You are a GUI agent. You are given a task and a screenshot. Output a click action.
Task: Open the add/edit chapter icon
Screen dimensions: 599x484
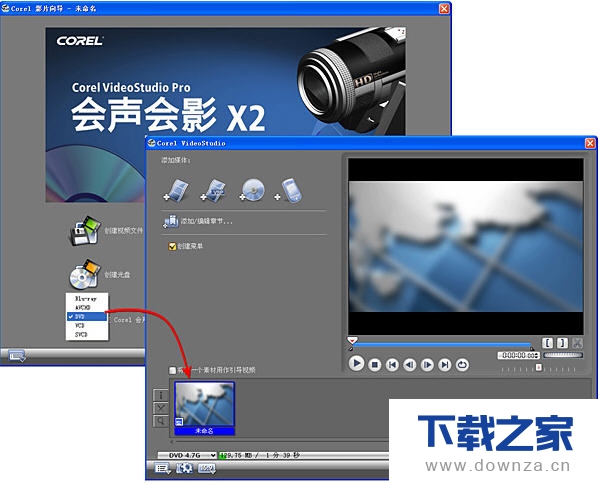point(171,222)
